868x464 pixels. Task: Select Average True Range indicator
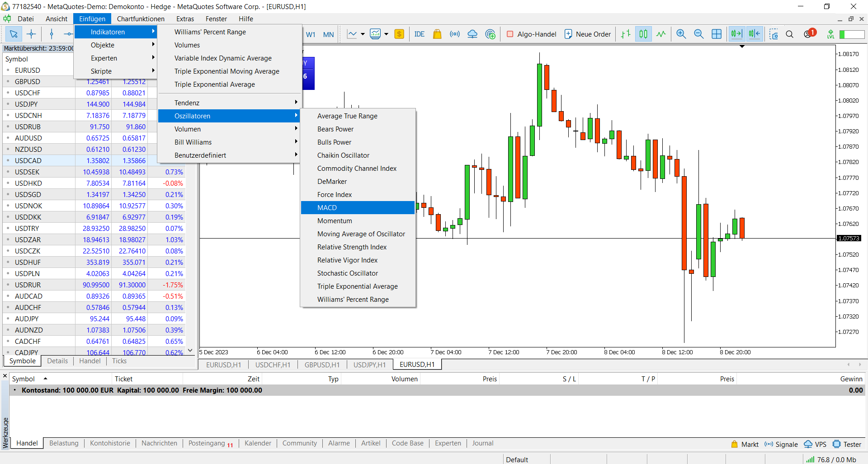358,116
